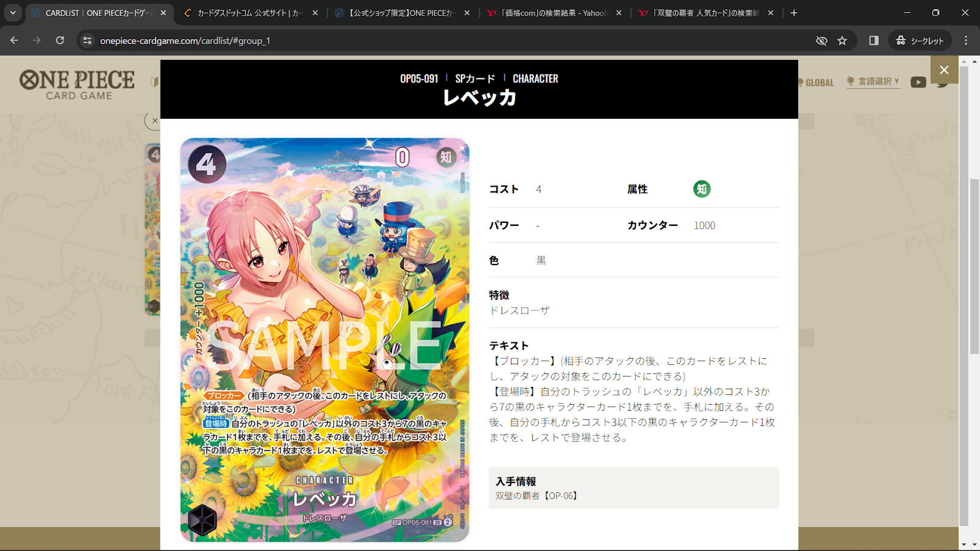Click the small x clear button behind popup
980x551 pixels.
click(x=153, y=121)
